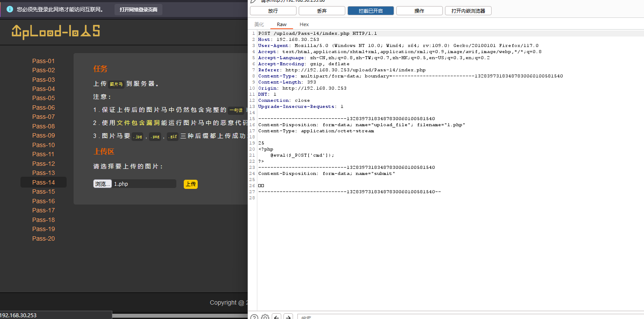Click the Origin header line

pyautogui.click(x=302, y=88)
